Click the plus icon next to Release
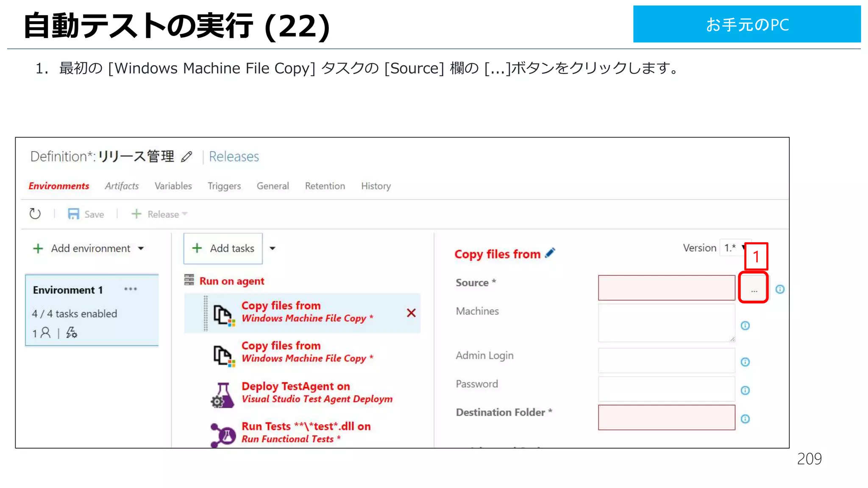The image size is (868, 488). (x=136, y=214)
